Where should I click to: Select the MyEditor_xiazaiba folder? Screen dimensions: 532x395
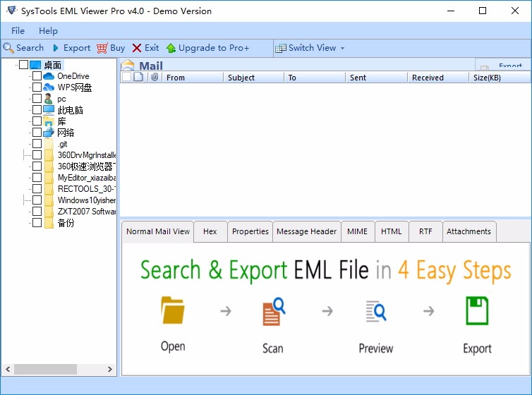coord(87,178)
